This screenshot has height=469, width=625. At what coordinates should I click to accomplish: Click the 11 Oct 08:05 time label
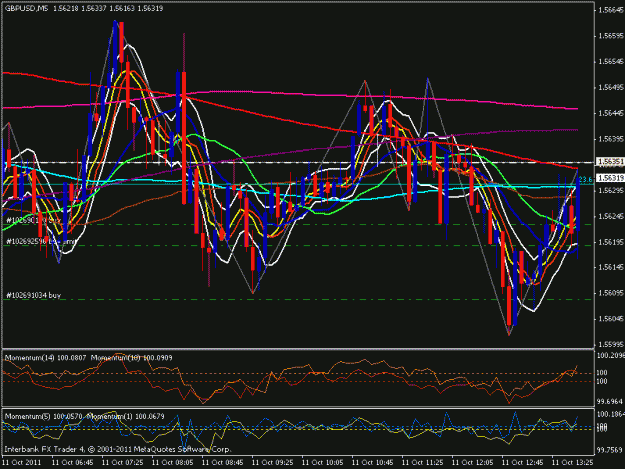[173, 463]
